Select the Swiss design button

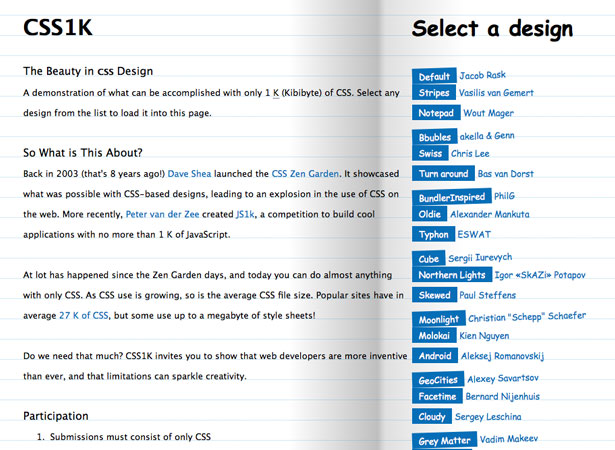tap(430, 153)
